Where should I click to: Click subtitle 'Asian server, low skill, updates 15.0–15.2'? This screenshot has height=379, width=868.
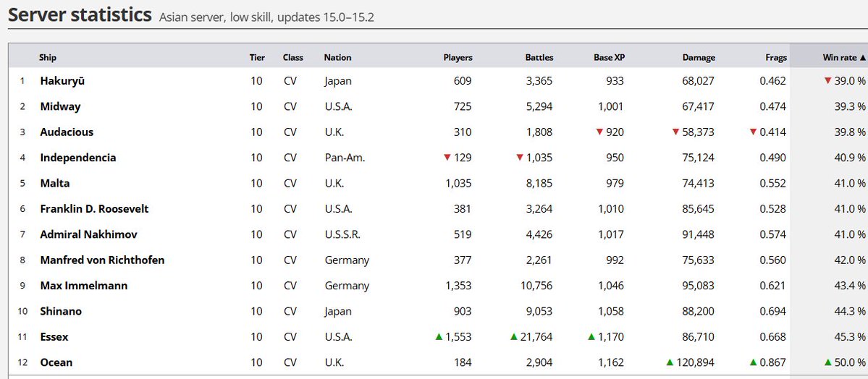[x=267, y=17]
